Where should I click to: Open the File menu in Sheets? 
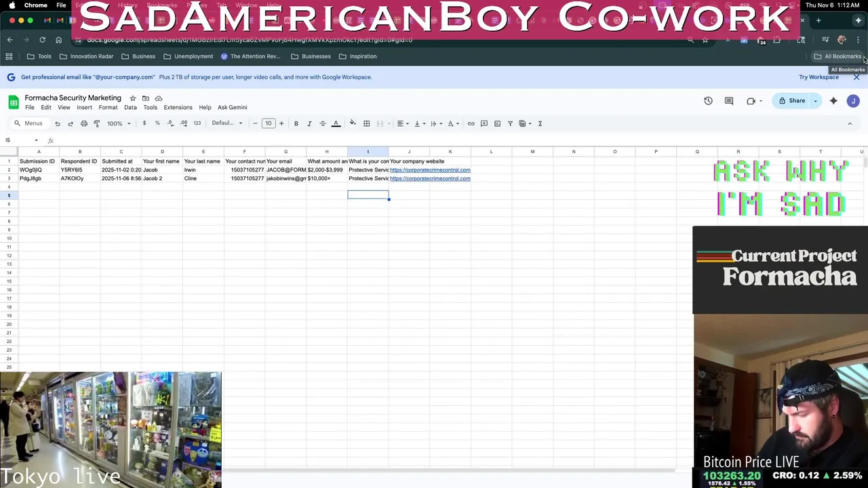click(x=30, y=108)
